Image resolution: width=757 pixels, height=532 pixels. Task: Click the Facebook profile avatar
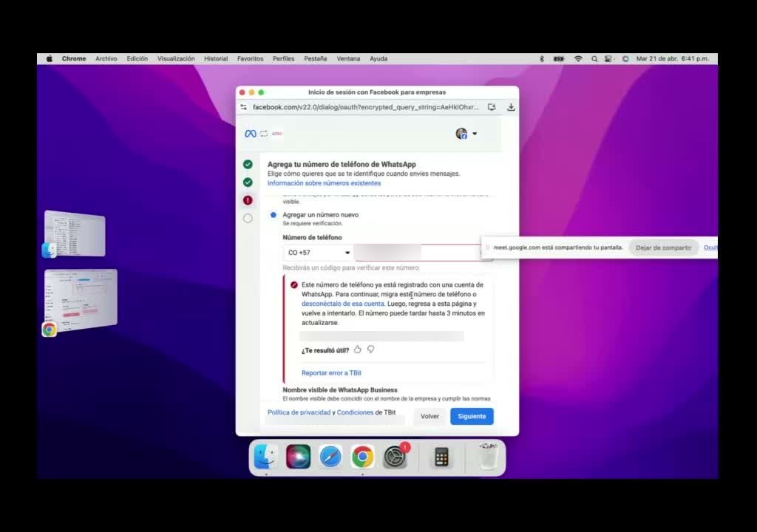(x=461, y=134)
